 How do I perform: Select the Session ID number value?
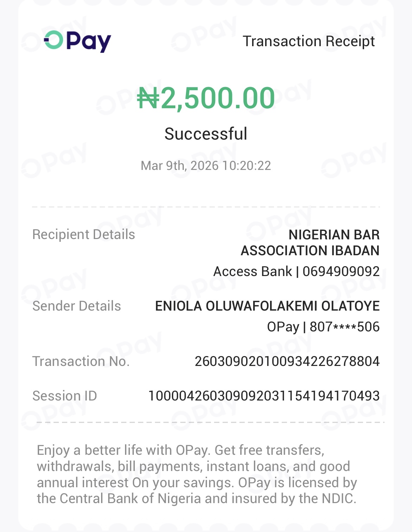pos(264,396)
